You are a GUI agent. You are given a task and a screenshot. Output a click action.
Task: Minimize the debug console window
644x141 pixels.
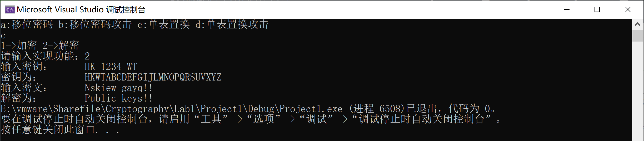click(x=567, y=10)
